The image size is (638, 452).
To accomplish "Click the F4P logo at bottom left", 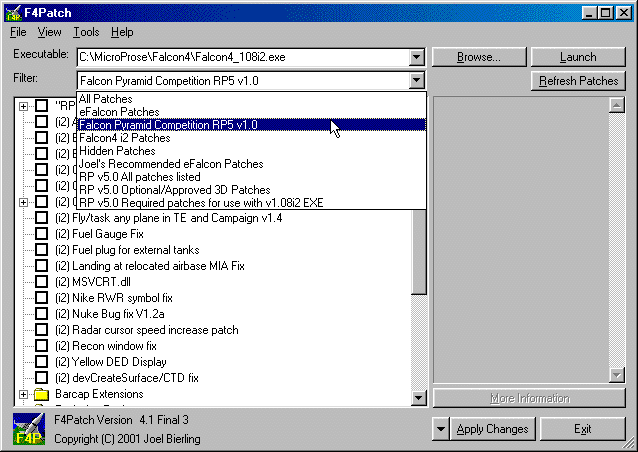I will [27, 428].
